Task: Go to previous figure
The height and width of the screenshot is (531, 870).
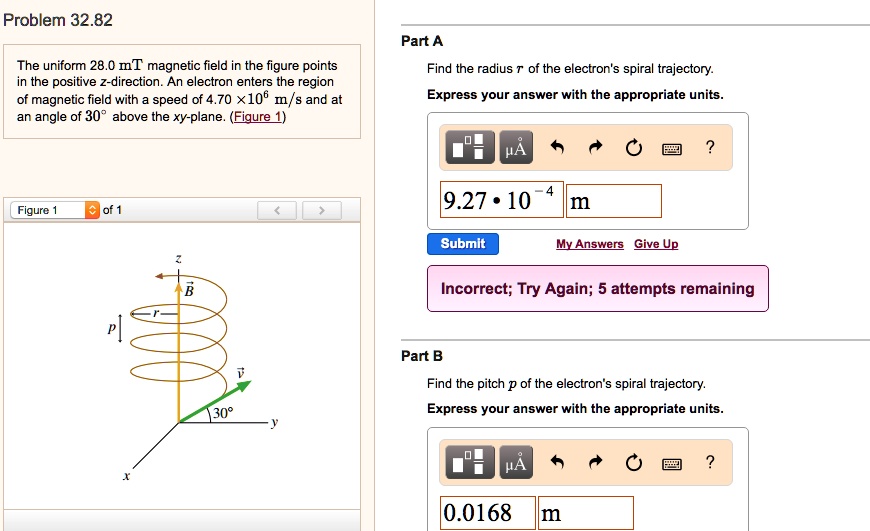Action: [277, 210]
